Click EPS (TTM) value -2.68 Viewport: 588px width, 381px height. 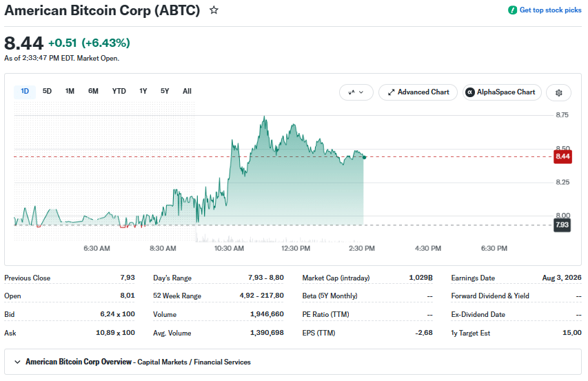click(424, 333)
